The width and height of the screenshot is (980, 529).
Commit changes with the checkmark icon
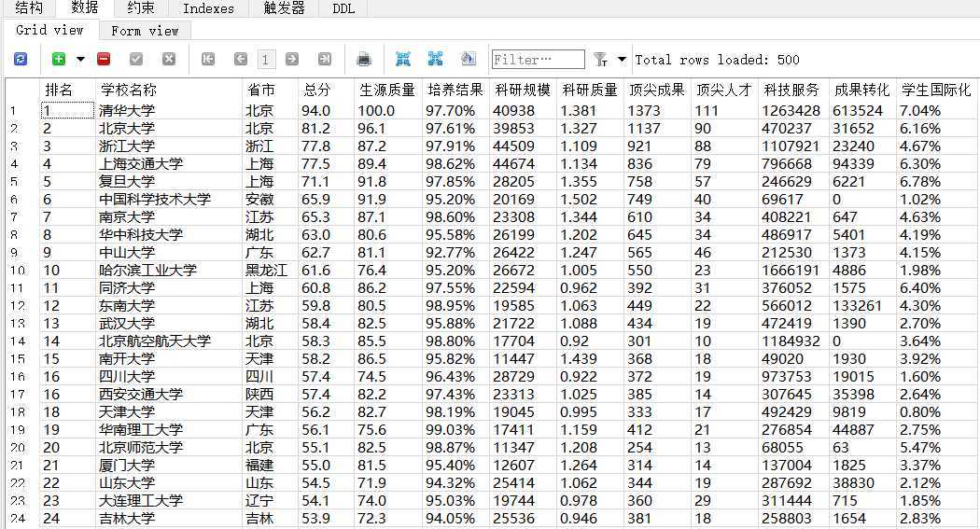tap(136, 60)
